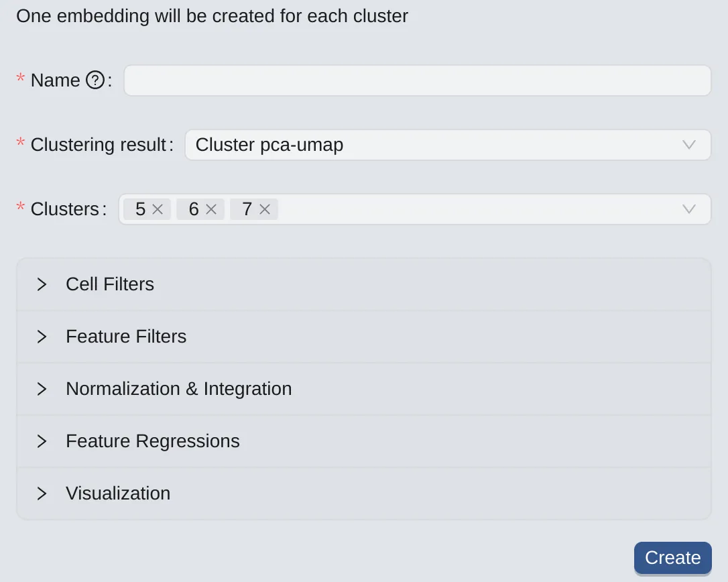
Task: Select the cluster 5 tag
Action: point(139,209)
